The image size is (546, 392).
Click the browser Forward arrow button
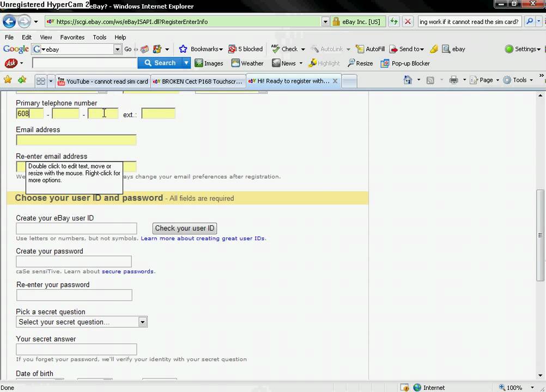pyautogui.click(x=24, y=22)
